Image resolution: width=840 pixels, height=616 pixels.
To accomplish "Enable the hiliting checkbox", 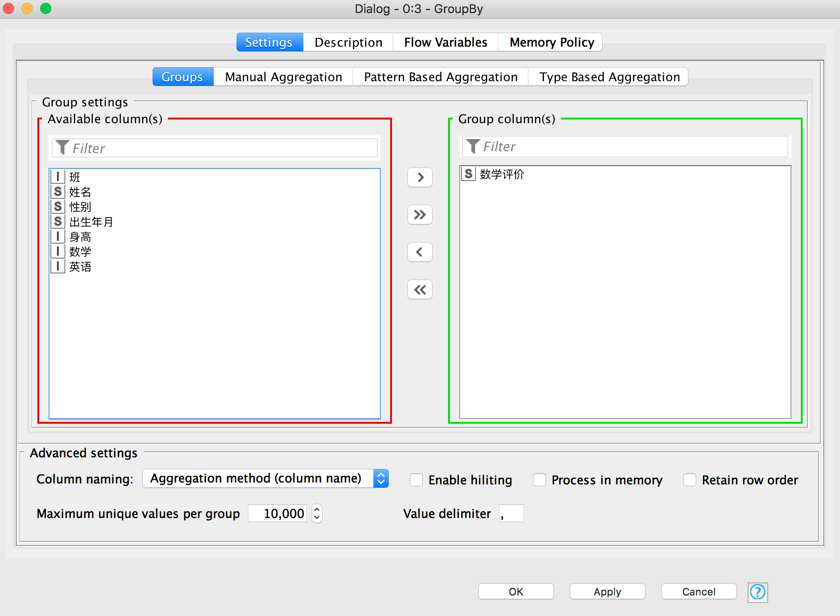I will 416,480.
